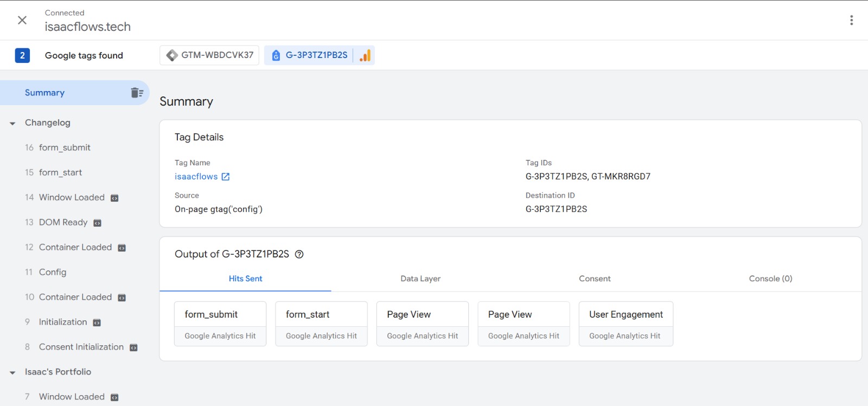Viewport: 868px width, 406px height.
Task: Open the User Engagement hit card
Action: (626, 324)
